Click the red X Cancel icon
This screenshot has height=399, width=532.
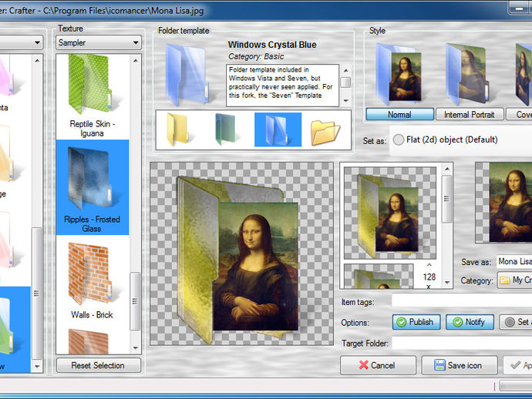click(364, 365)
